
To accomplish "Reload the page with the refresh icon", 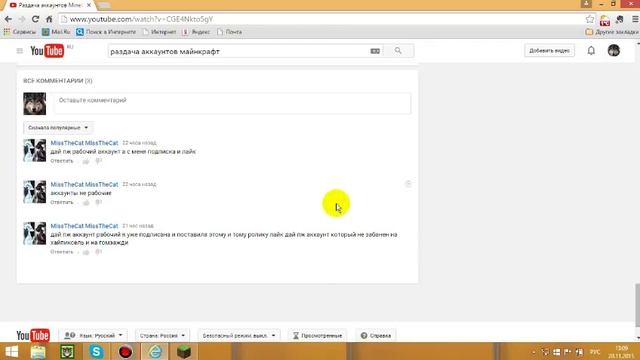I will coord(36,19).
